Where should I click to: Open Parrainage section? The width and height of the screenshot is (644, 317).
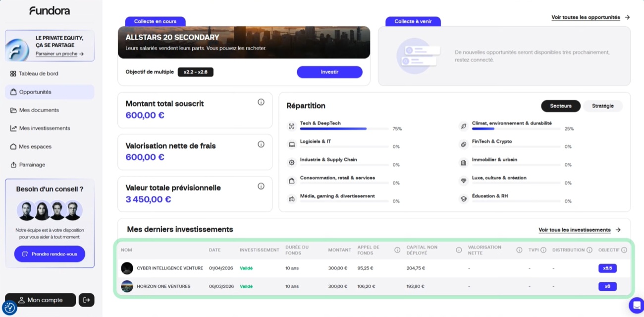(x=50, y=165)
